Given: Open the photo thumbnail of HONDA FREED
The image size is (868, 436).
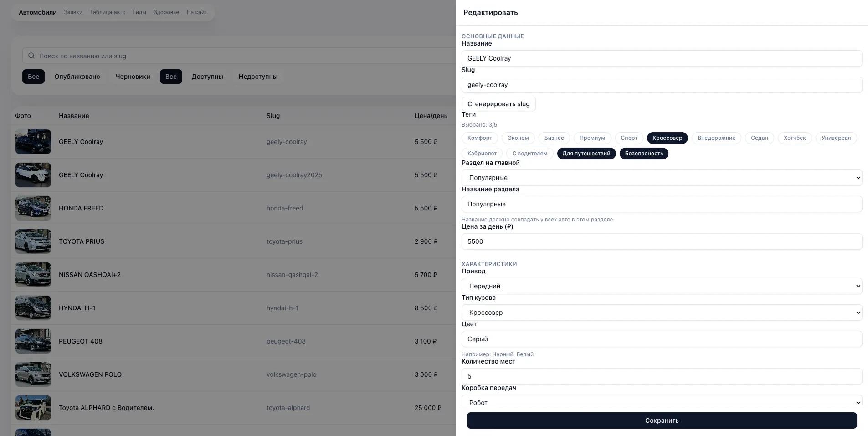Looking at the screenshot, I should (x=33, y=208).
